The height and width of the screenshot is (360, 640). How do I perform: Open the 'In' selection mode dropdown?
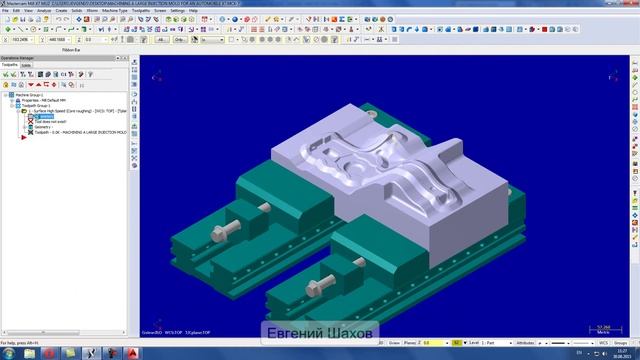222,40
